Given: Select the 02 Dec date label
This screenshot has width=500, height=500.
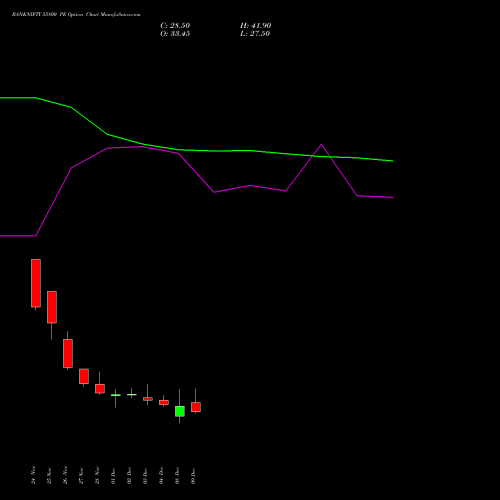Looking at the screenshot, I should coord(129,475).
